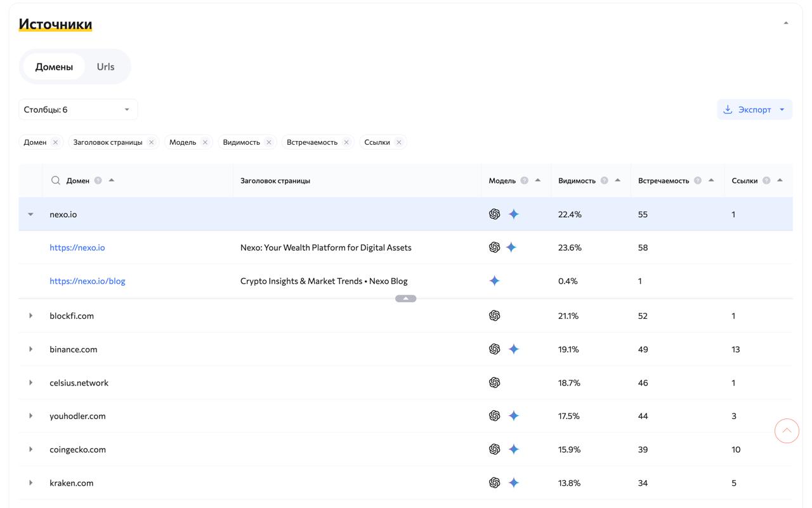Expand the coingecko.com domain row

click(x=30, y=450)
